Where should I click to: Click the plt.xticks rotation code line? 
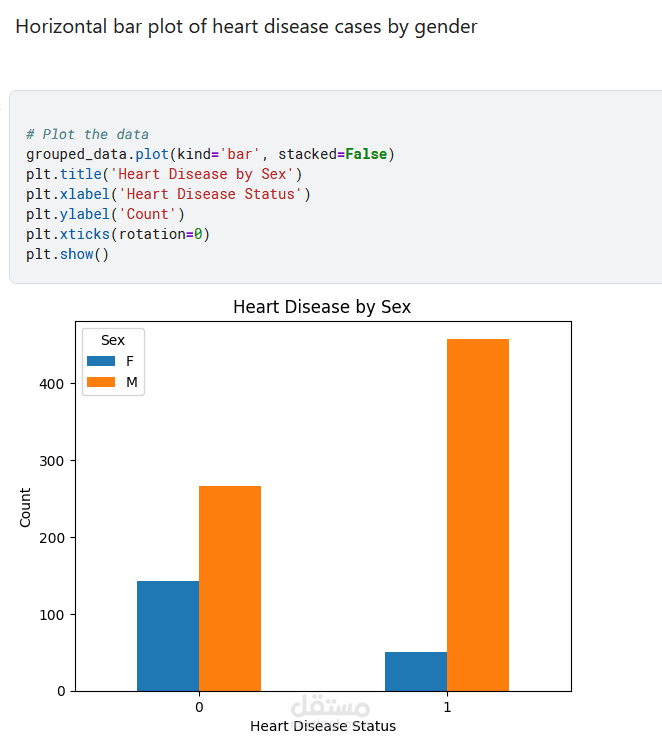[118, 234]
